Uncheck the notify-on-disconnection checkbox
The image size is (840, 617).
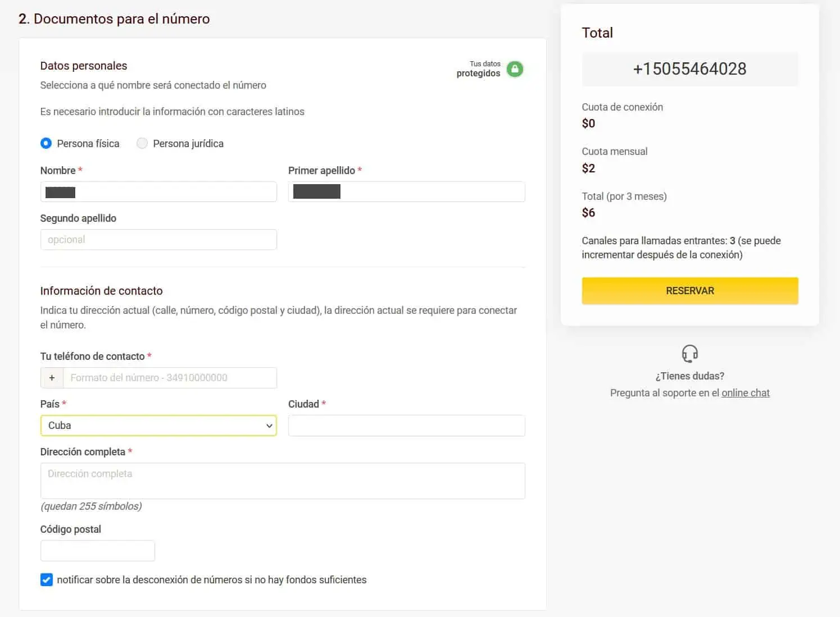(x=47, y=579)
